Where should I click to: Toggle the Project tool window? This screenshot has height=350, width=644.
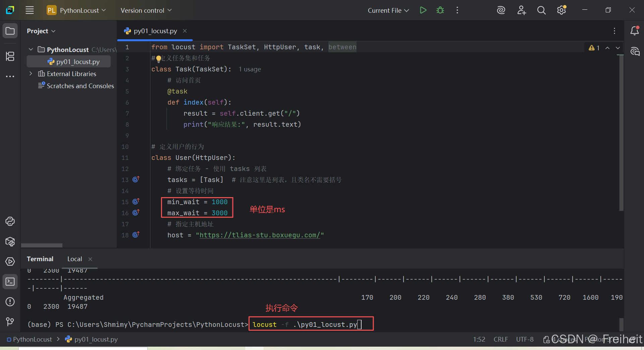coord(10,31)
